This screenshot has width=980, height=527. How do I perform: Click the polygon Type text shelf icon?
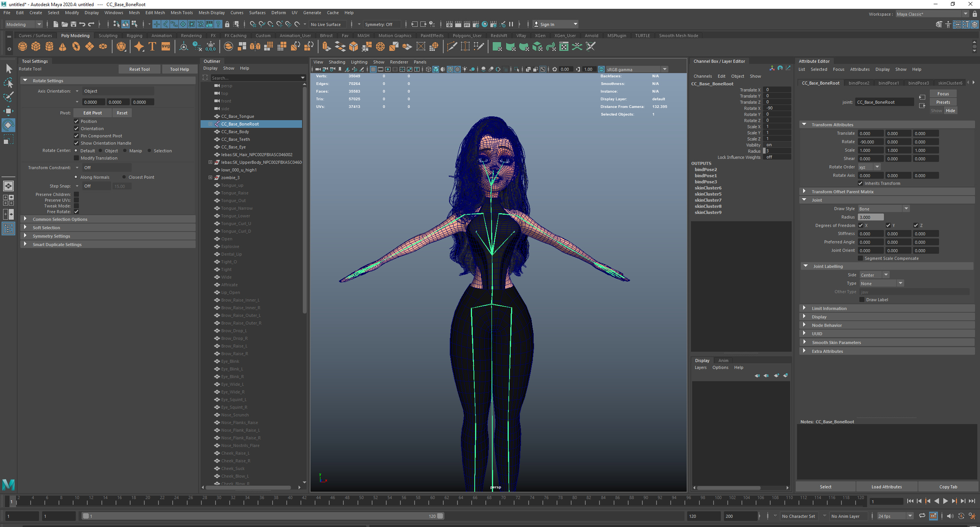point(152,47)
